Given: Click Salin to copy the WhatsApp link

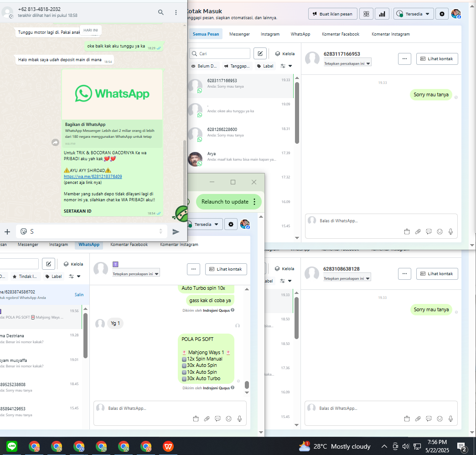Looking at the screenshot, I should 79,295.
